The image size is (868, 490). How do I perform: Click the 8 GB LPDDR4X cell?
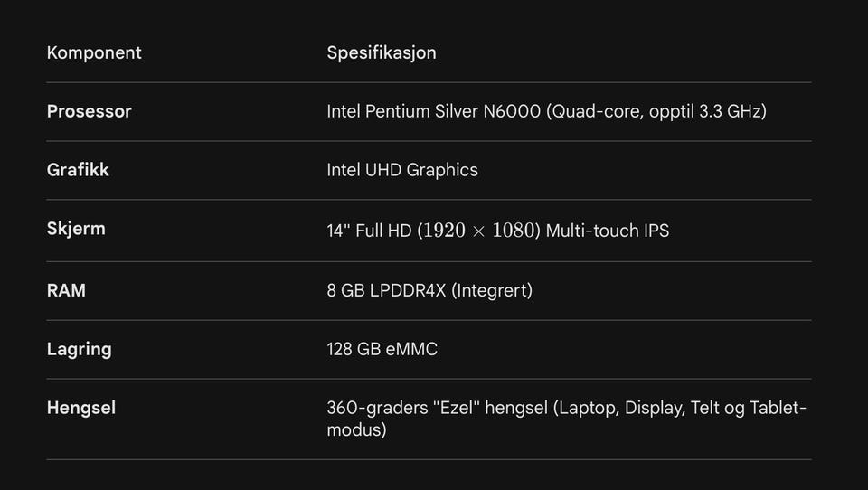pos(386,291)
